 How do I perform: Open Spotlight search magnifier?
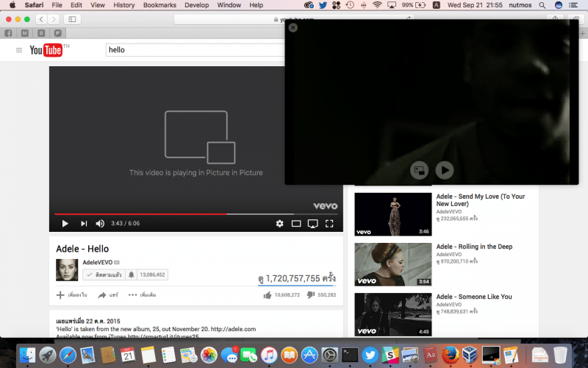click(x=542, y=5)
